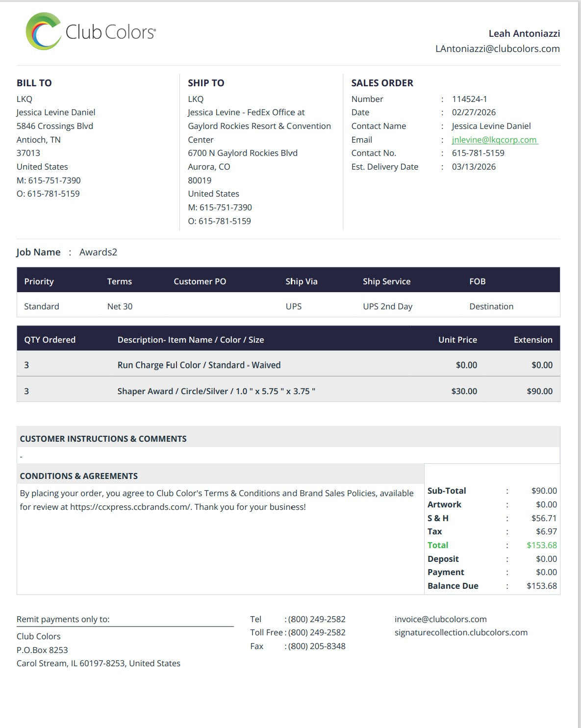Click the Ship Service column header
Image resolution: width=581 pixels, height=728 pixels.
(x=386, y=281)
